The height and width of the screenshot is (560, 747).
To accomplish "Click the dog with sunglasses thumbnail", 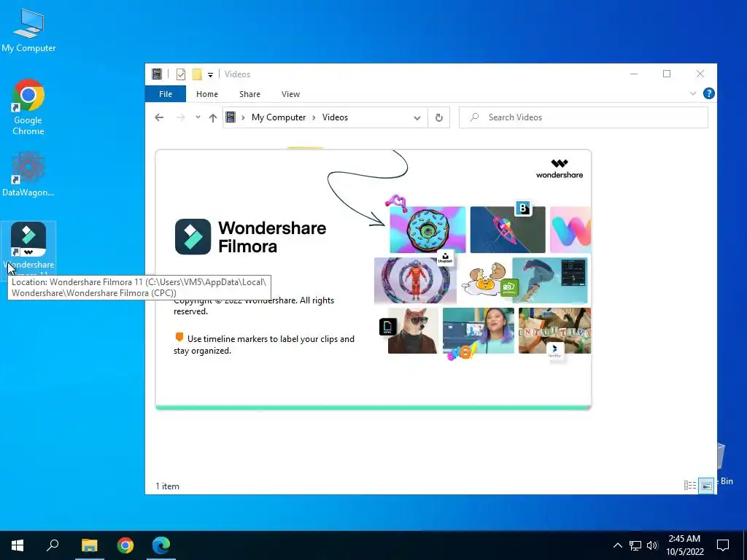I will pos(413,330).
